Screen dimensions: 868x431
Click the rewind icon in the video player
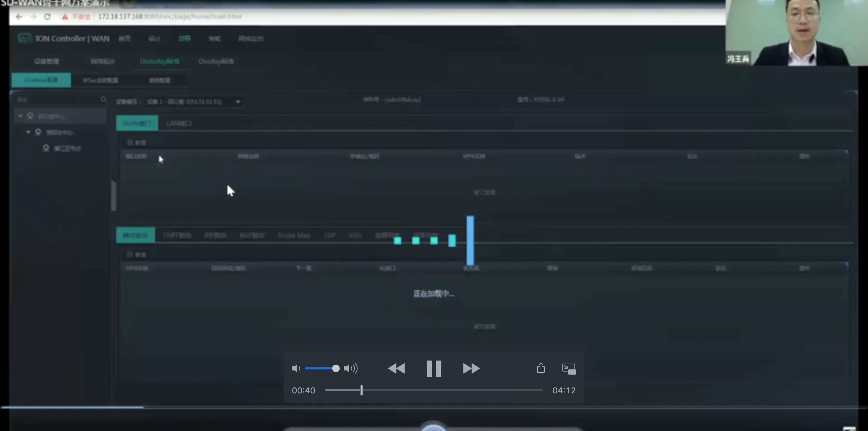point(397,368)
